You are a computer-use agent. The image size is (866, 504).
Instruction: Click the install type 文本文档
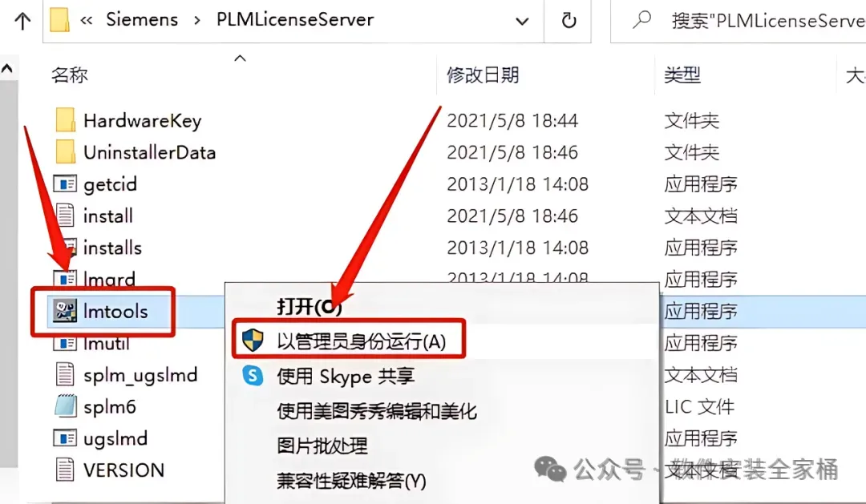700,216
